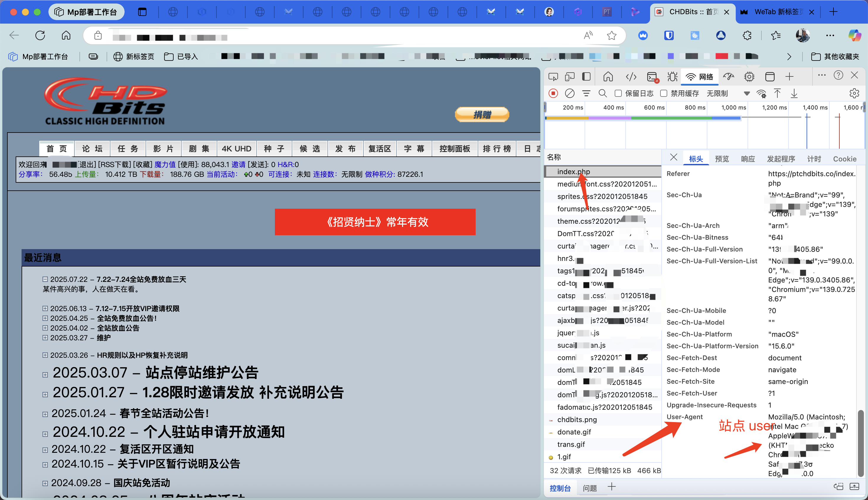Click the browser back arrow

point(14,35)
